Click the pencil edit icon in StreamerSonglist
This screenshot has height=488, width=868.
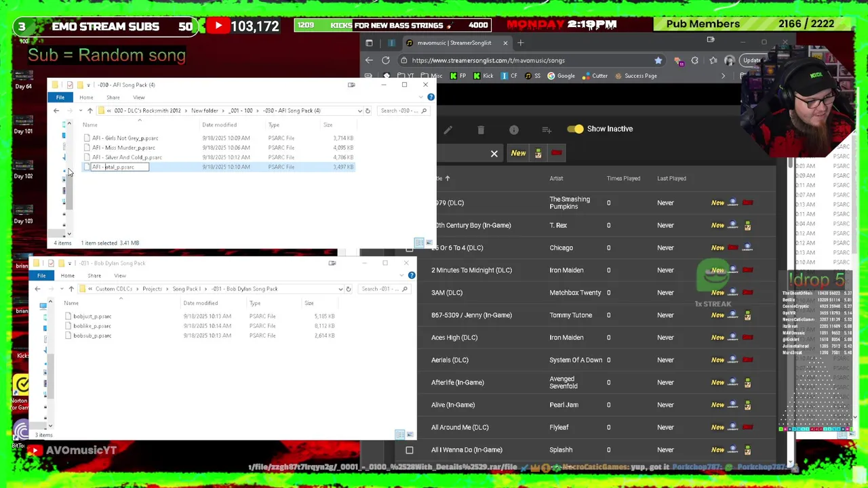[448, 129]
